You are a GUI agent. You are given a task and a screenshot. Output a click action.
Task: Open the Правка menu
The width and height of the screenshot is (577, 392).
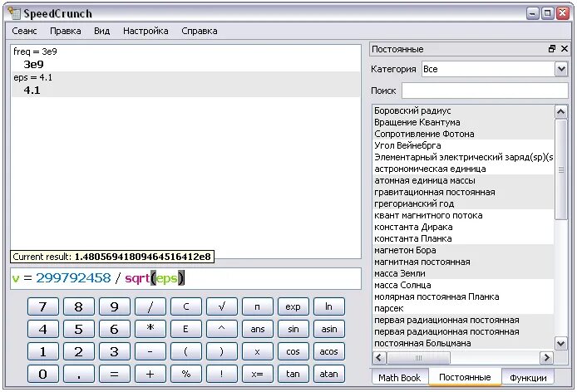66,31
